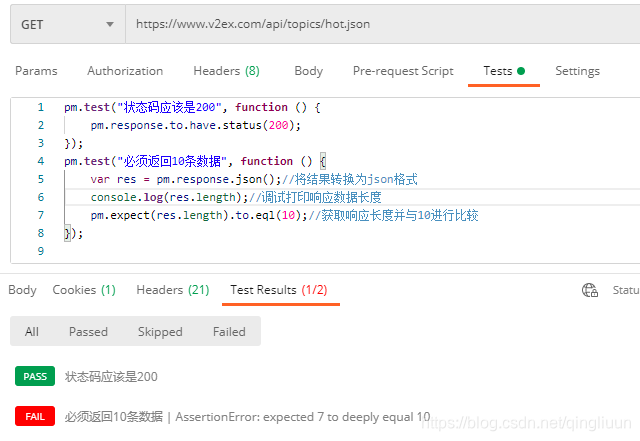Open the response Body tab
640x441 pixels.
pyautogui.click(x=22, y=290)
